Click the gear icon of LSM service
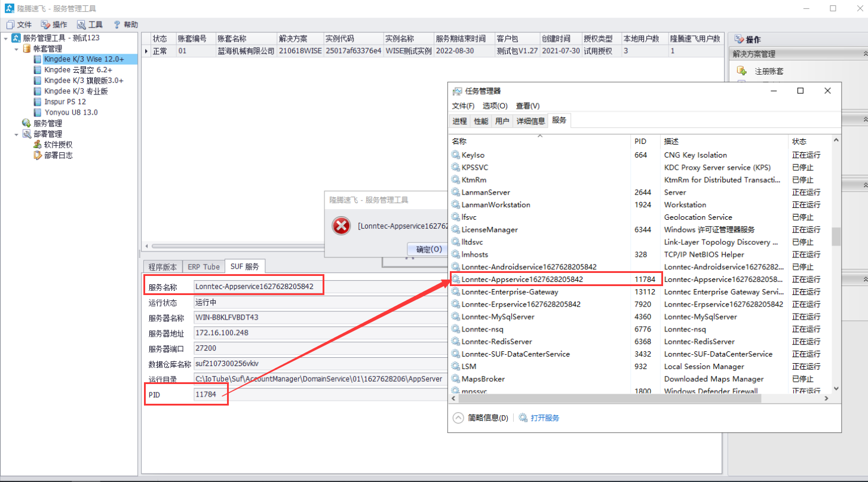This screenshot has height=482, width=868. [x=456, y=366]
